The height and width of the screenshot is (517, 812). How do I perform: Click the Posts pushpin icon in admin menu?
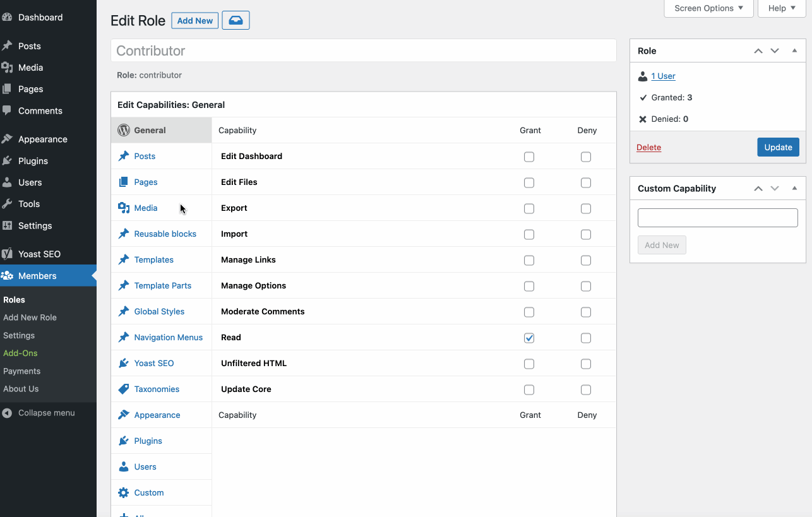[7, 46]
